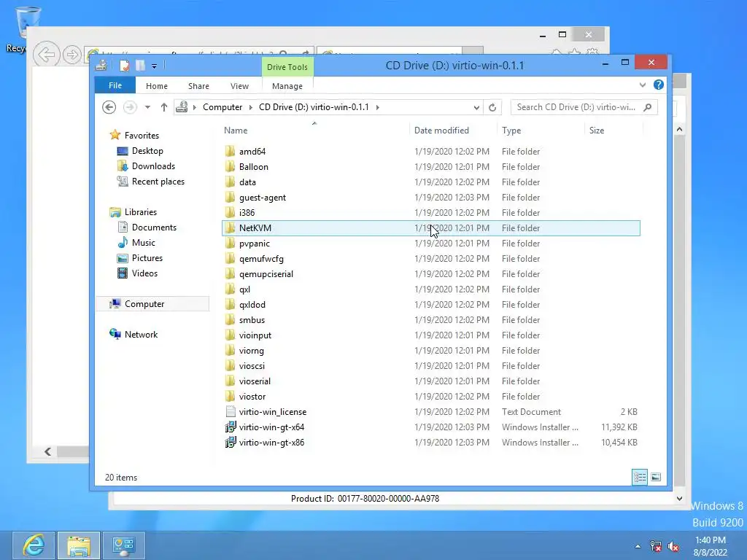
Task: Select the virtio-win_license text document
Action: (431, 411)
